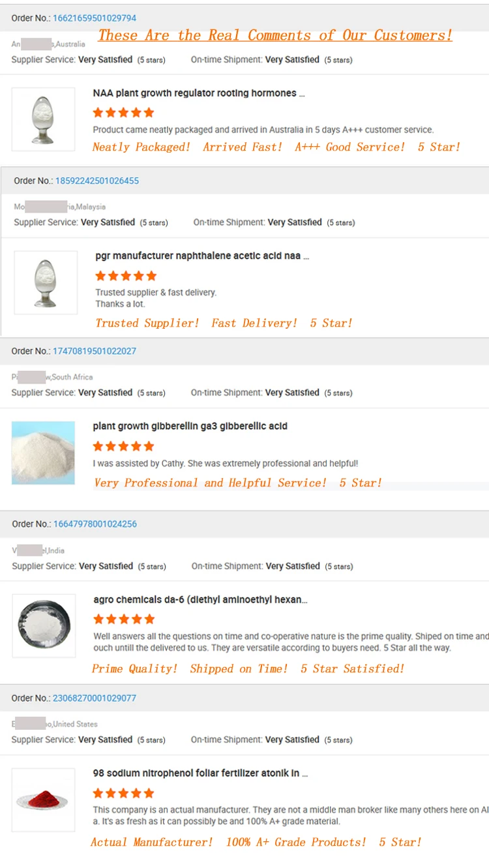Screen dimensions: 489x868
Task: Click agro chemicals da-6 product thumbnail
Action: [43, 625]
